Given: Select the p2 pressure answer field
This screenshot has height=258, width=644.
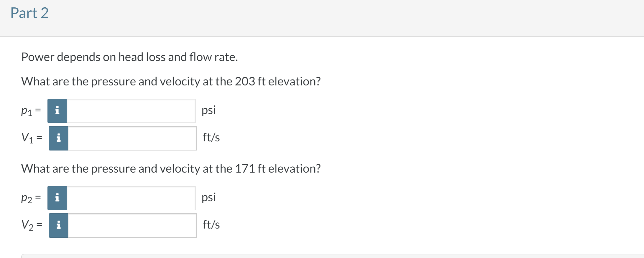Looking at the screenshot, I should [131, 198].
